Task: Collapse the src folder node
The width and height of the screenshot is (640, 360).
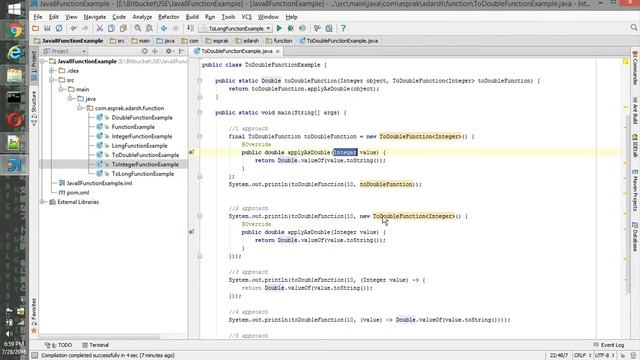Action: click(x=52, y=80)
